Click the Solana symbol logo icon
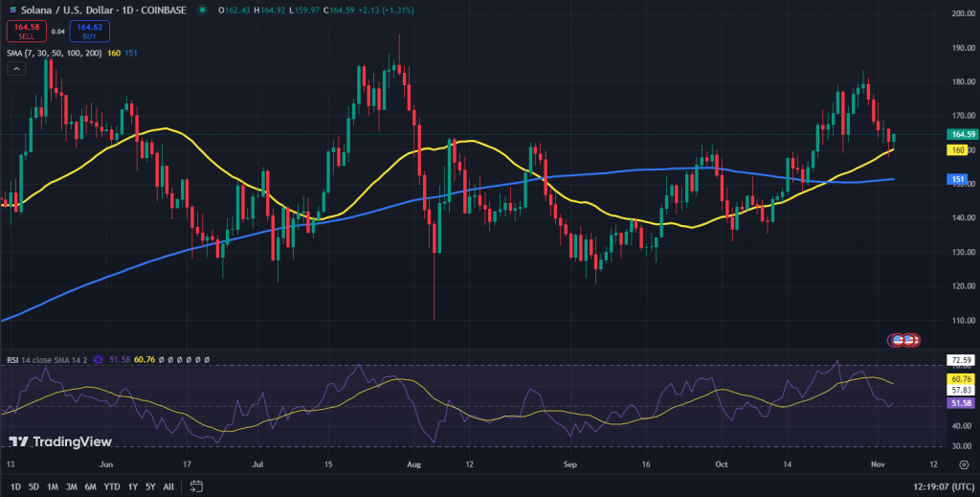This screenshot has height=497, width=980. (11, 10)
